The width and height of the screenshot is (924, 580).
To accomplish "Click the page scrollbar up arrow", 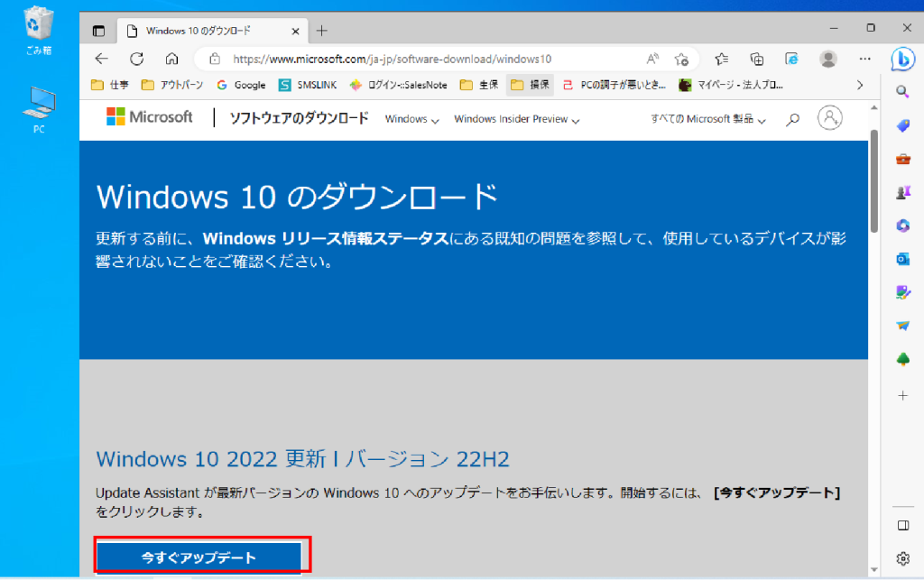I will (x=873, y=107).
